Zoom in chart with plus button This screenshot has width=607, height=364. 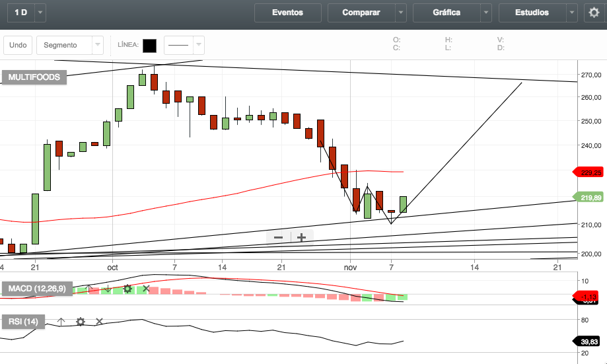click(302, 237)
